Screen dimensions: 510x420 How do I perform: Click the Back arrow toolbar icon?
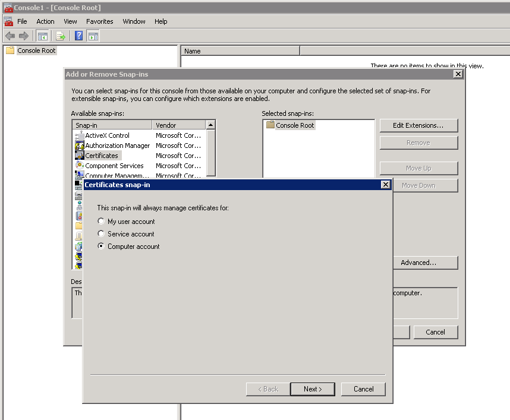coord(10,36)
